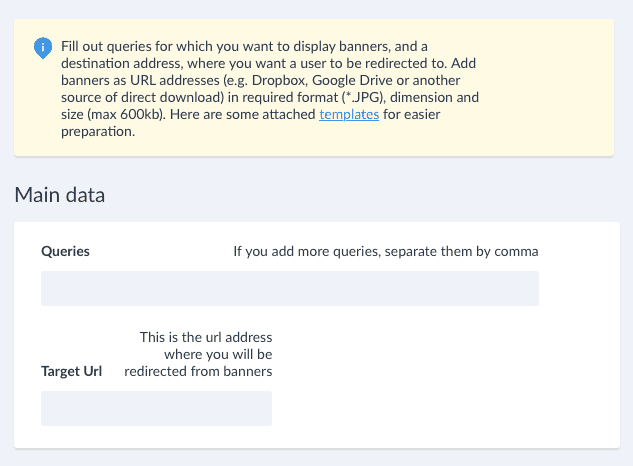Click the blue info icon in the notice
This screenshot has height=466, width=633.
(42, 47)
